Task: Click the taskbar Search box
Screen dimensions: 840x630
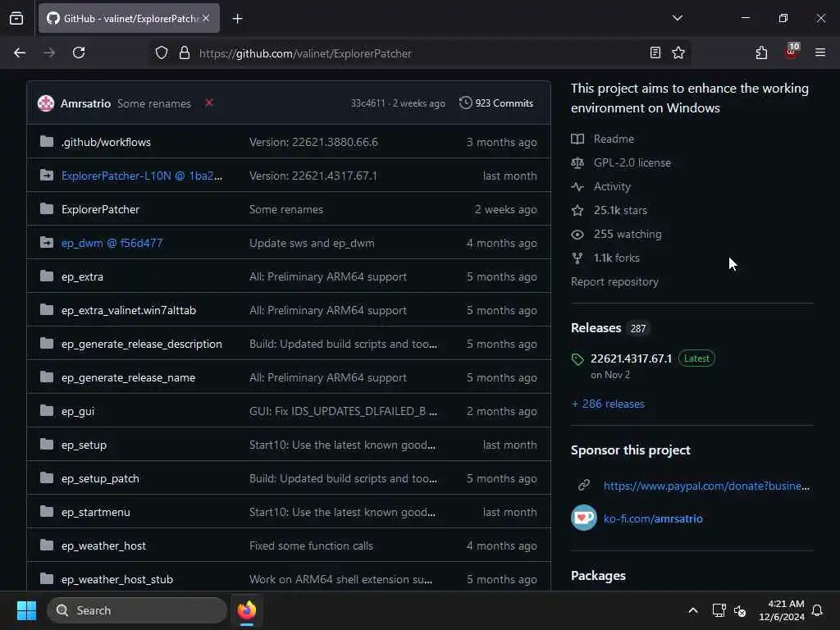Action: (x=137, y=610)
